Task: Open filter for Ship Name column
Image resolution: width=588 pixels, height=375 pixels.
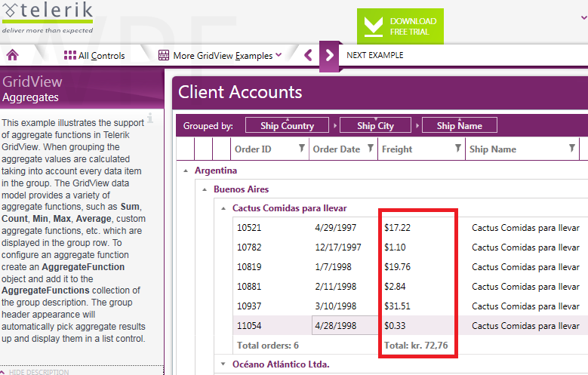Action: point(572,149)
